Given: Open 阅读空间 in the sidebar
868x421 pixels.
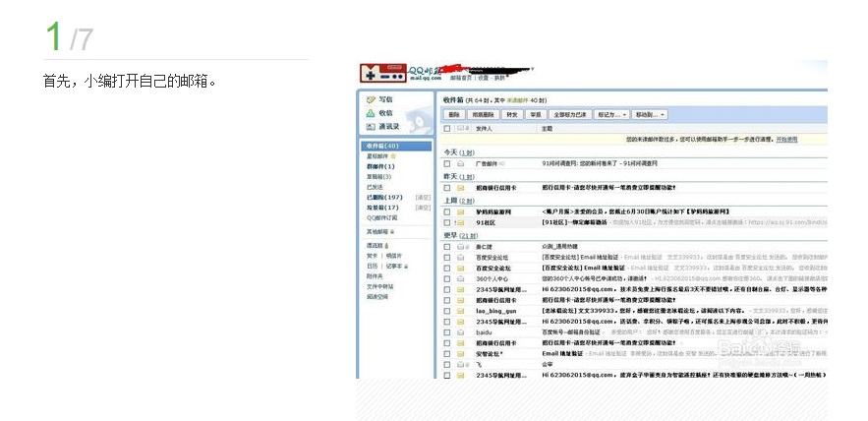Looking at the screenshot, I should [376, 297].
